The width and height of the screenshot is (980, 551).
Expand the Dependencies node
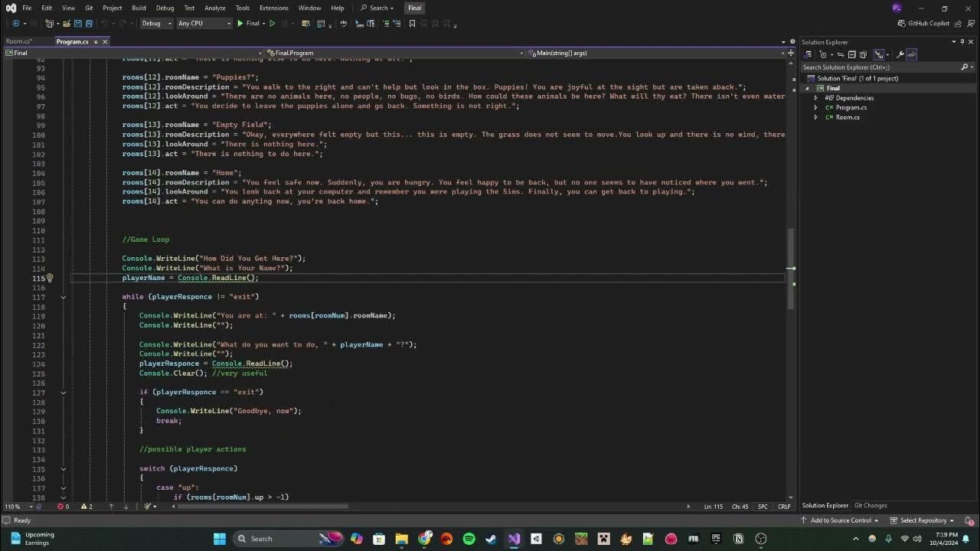pos(815,98)
